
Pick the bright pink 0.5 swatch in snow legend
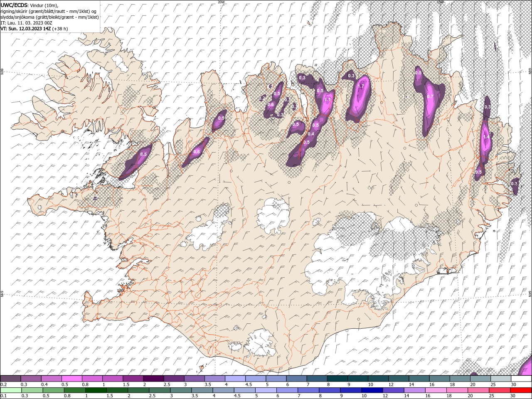tap(71, 379)
